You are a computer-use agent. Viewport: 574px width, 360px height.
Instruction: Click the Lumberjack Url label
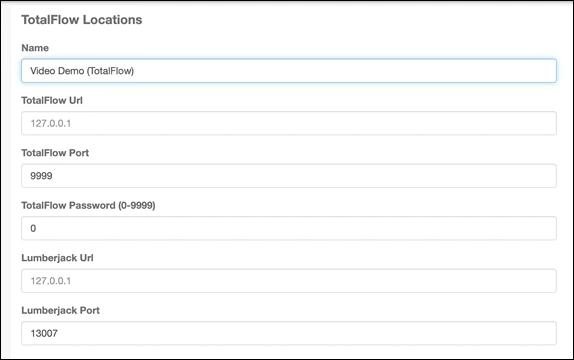pyautogui.click(x=57, y=258)
